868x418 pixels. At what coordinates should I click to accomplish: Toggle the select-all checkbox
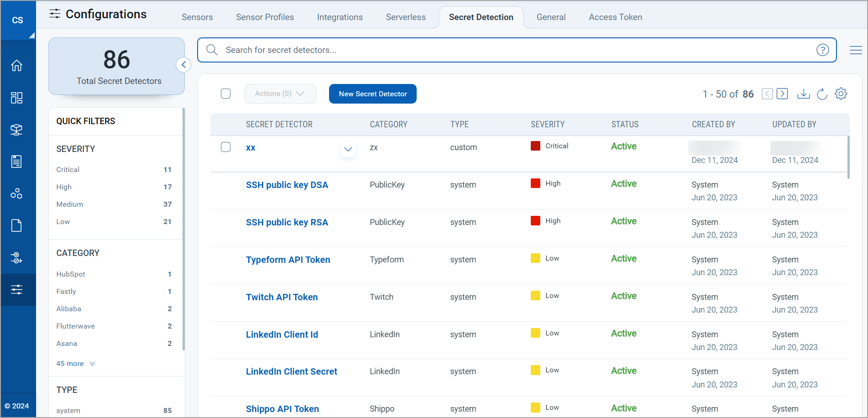225,94
